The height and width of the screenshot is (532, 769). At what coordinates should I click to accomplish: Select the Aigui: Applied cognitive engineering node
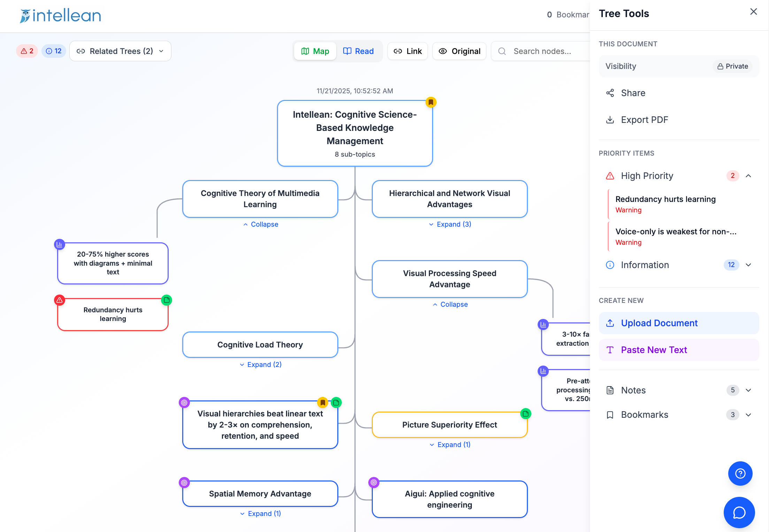(449, 499)
